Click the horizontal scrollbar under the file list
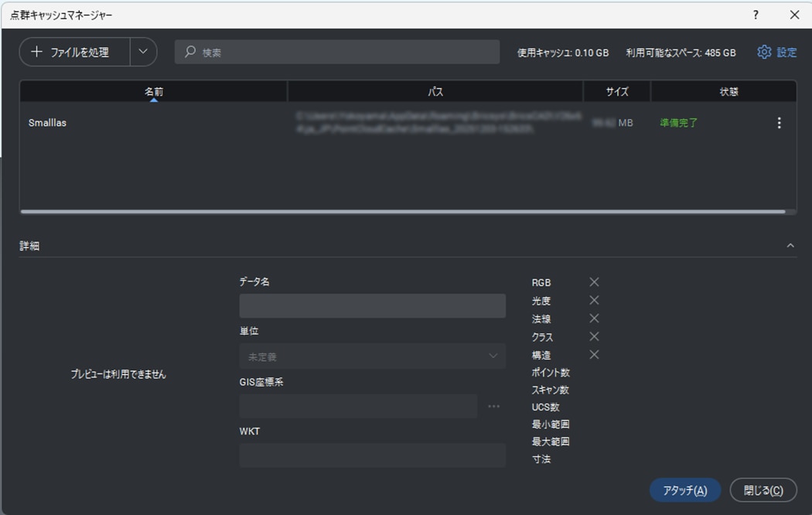 click(x=402, y=211)
